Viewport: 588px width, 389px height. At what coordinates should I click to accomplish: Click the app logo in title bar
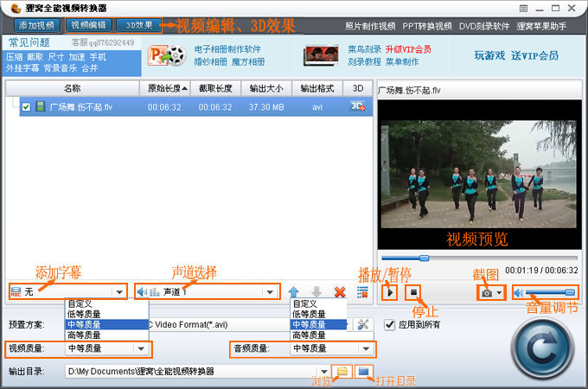pyautogui.click(x=16, y=8)
